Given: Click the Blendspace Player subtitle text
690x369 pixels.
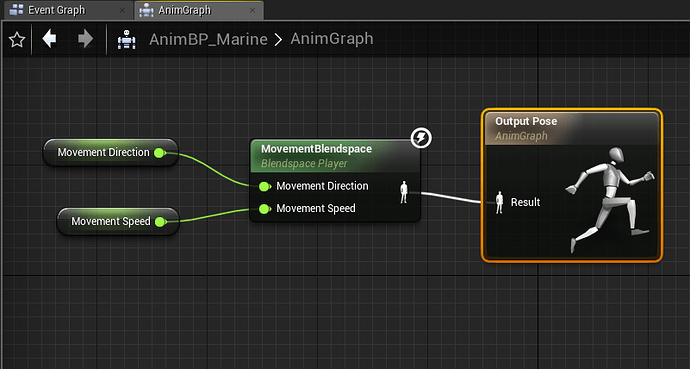Looking at the screenshot, I should [x=304, y=164].
